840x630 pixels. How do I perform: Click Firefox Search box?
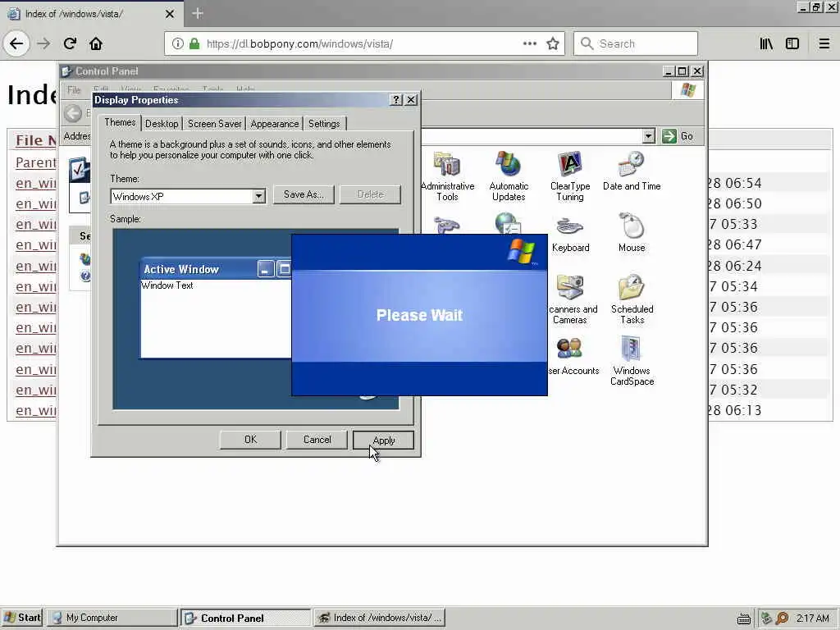click(636, 43)
